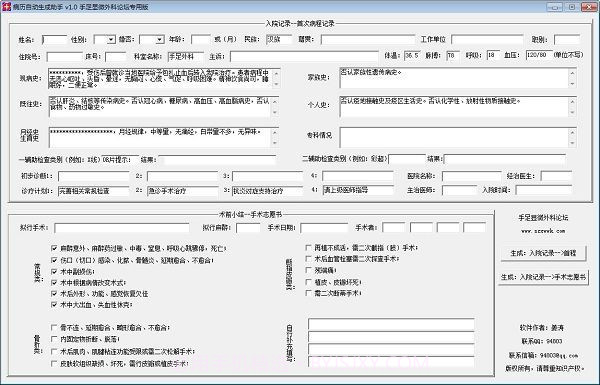600x385 pixels.
Task: Click 诊疗计划 field containing 请上级医师指导
Action: (x=358, y=190)
